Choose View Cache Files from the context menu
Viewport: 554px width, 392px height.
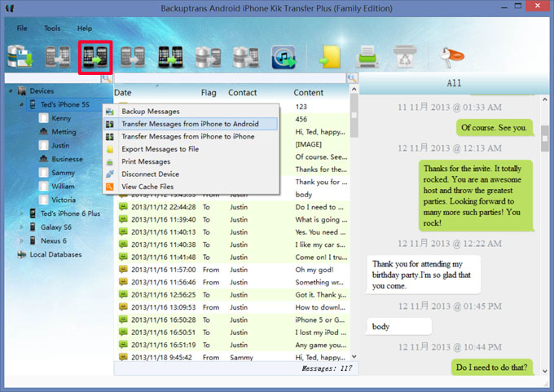tap(191, 187)
